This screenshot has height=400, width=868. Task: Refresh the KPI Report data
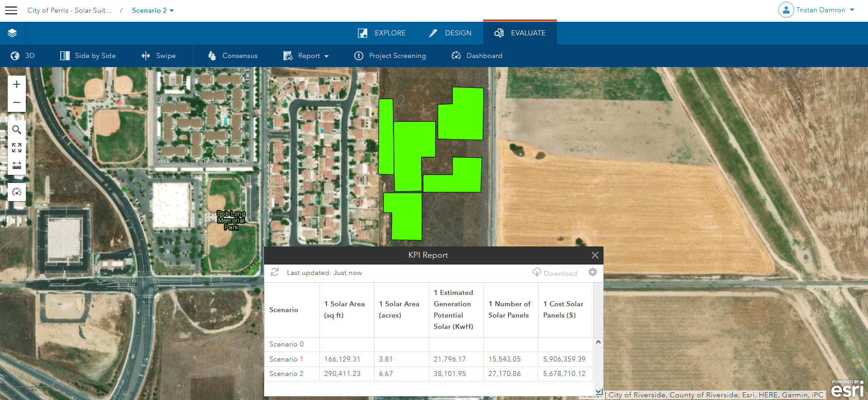(274, 272)
